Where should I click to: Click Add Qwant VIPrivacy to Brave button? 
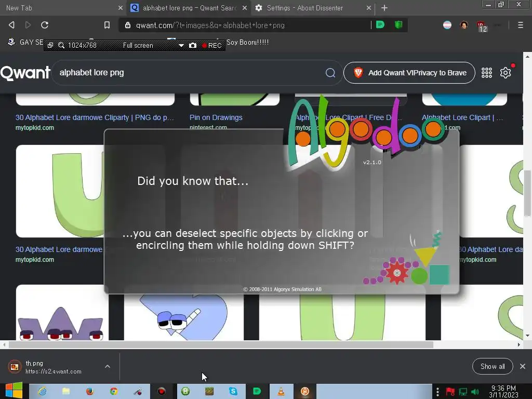point(409,73)
